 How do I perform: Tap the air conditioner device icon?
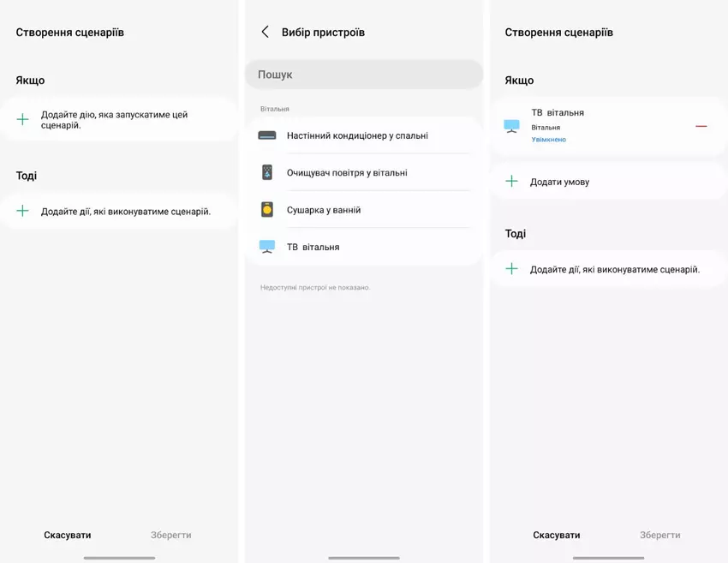pyautogui.click(x=267, y=135)
